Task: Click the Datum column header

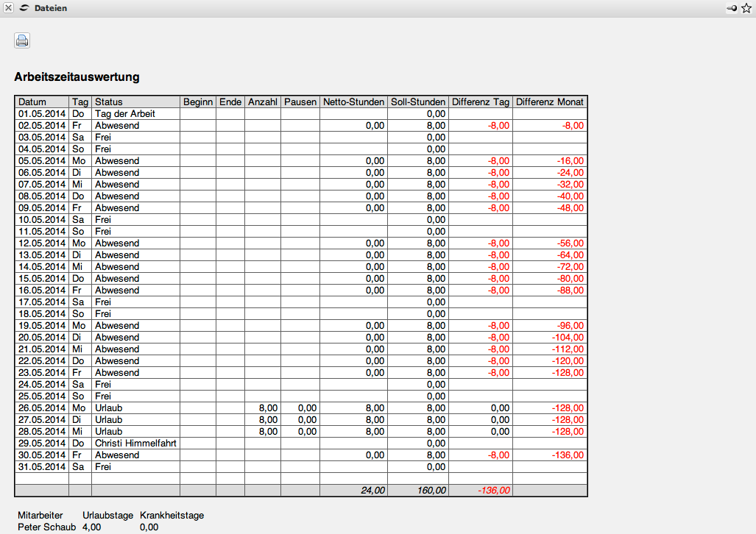Action: tap(32, 102)
